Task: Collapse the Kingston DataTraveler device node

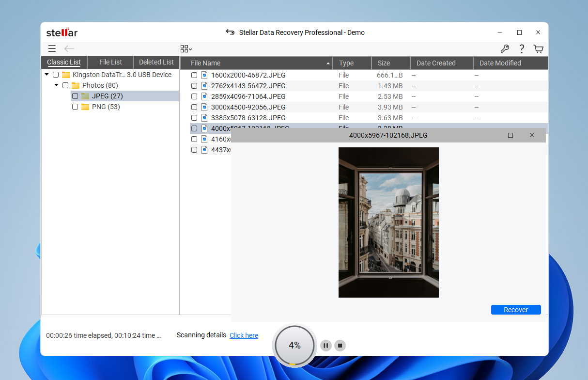Action: coord(46,74)
